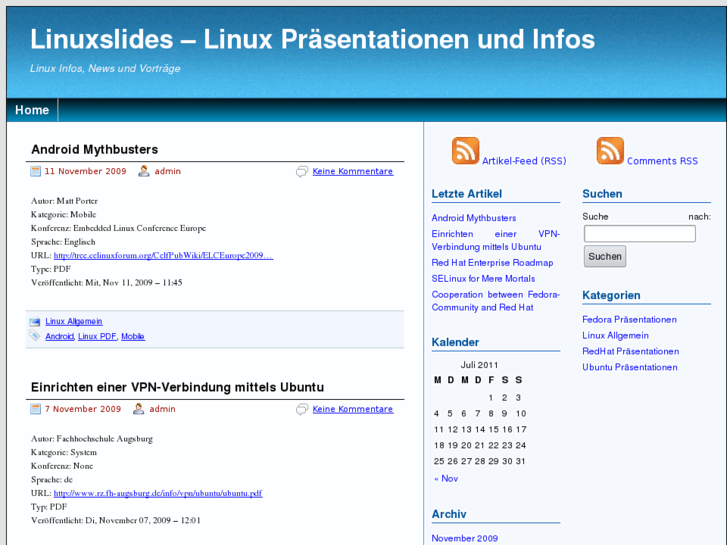The width and height of the screenshot is (727, 545).
Task: Click day 31 in the calendar
Action: tap(520, 462)
